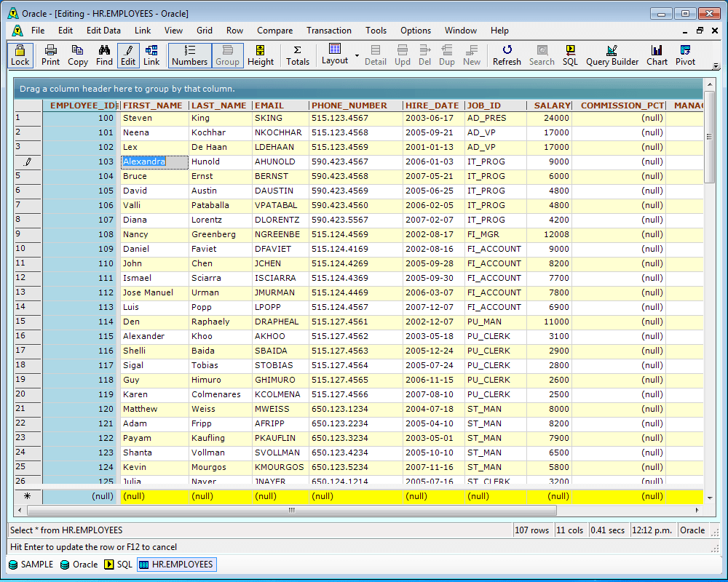Click the hire date 2004-07-18

[x=433, y=410]
